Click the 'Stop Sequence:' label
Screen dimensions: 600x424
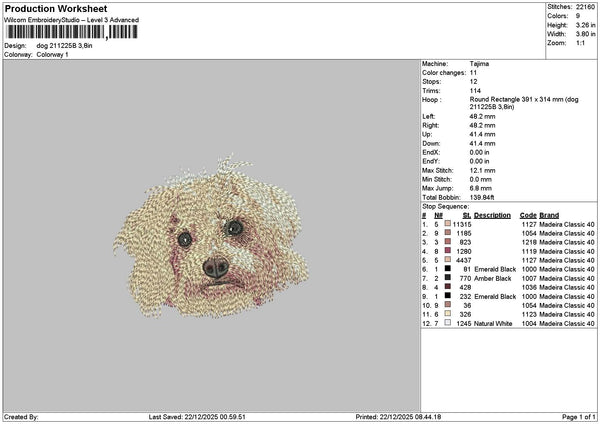[x=445, y=207]
